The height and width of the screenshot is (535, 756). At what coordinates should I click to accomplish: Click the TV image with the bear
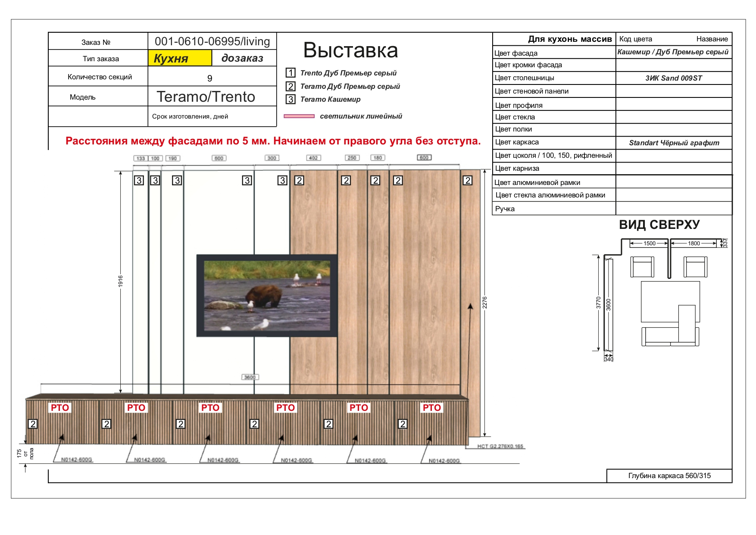(x=267, y=296)
